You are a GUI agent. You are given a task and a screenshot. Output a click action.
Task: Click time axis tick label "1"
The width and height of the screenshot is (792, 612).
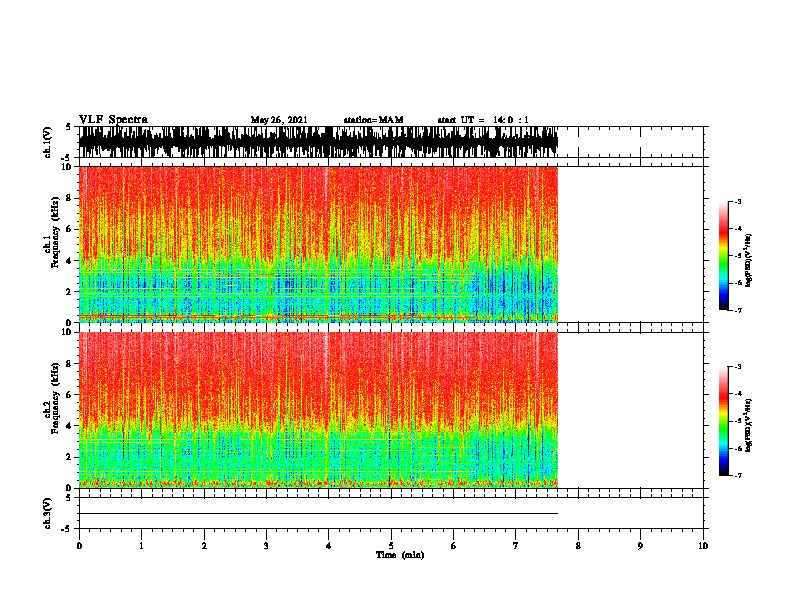tap(141, 546)
